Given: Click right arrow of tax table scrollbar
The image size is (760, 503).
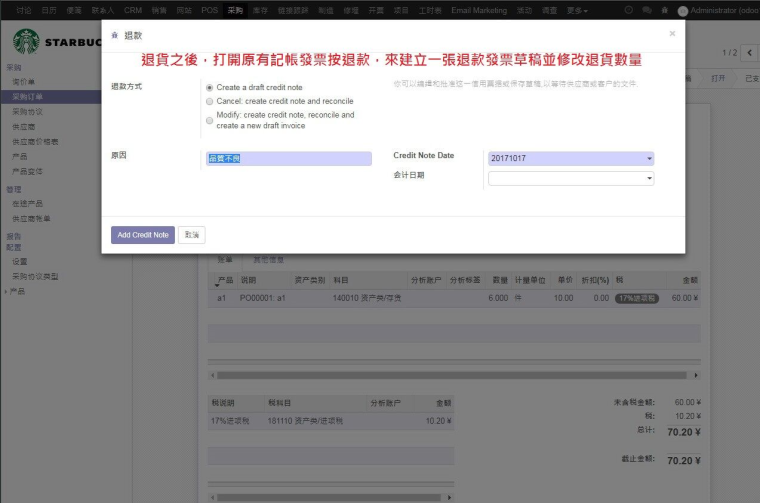Looking at the screenshot, I should [x=449, y=497].
